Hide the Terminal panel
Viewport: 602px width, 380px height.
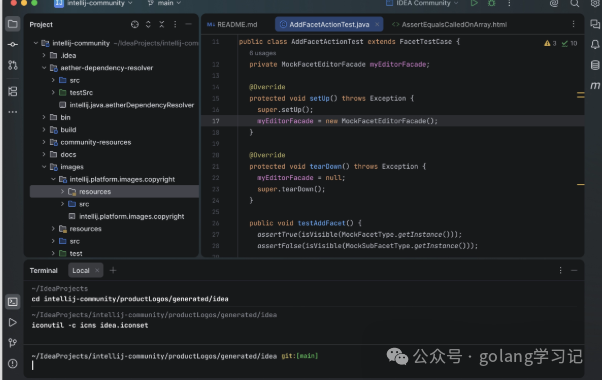pyautogui.click(x=574, y=271)
